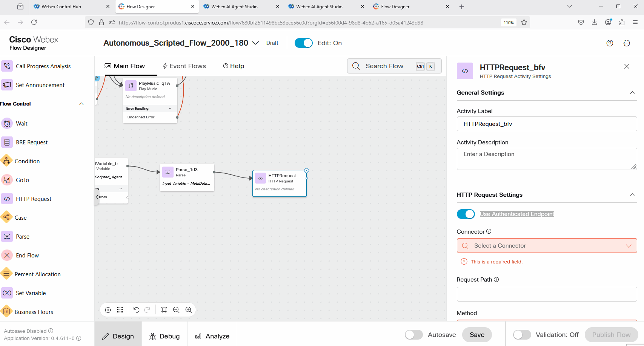Screen dimensions: 644x346
Task: Select the HTTP Request activity in sidebar
Action: coord(33,199)
